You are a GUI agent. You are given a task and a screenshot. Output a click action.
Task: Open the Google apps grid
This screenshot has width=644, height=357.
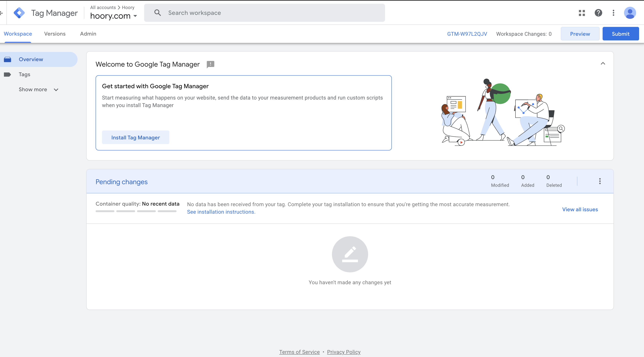pos(582,13)
